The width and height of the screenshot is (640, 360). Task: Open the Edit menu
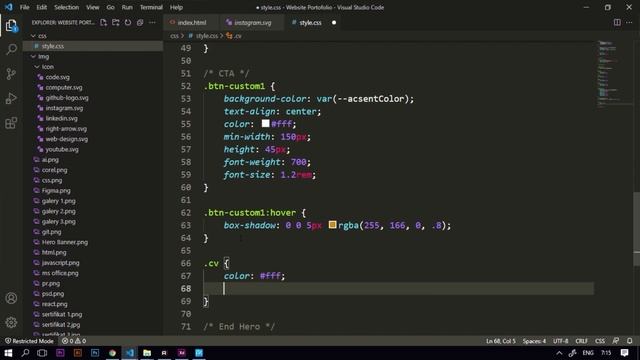coord(42,7)
